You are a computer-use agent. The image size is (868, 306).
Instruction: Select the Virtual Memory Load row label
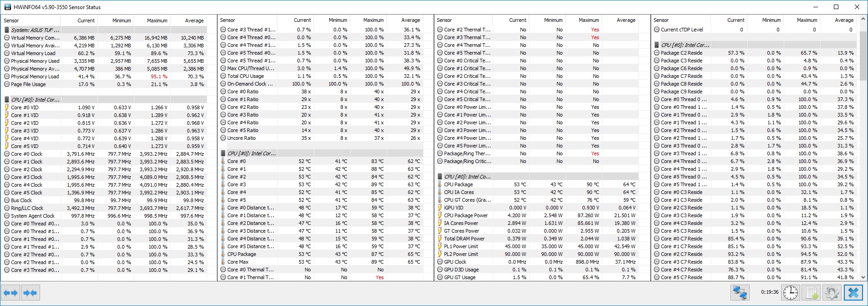(x=33, y=53)
